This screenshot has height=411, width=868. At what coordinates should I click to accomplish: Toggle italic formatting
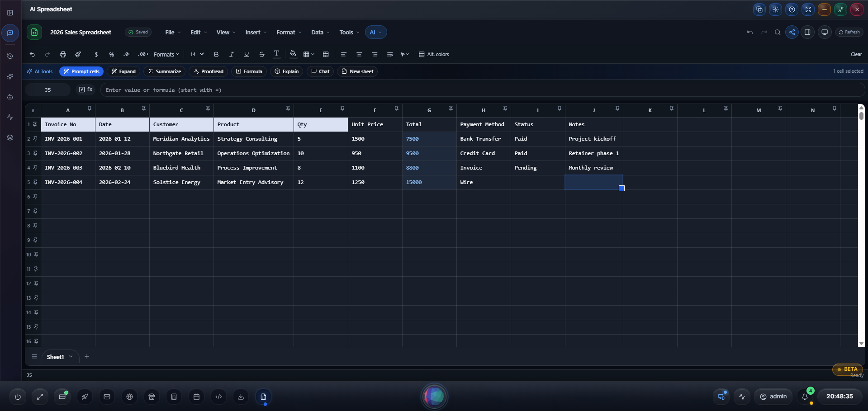[x=231, y=54]
